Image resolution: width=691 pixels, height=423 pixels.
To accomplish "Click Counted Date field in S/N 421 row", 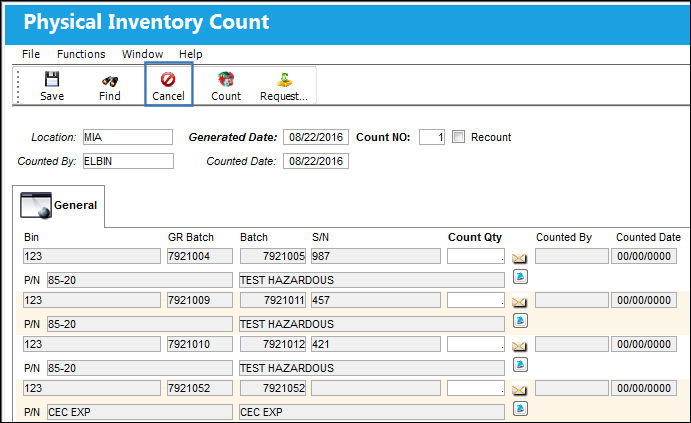I will 644,344.
